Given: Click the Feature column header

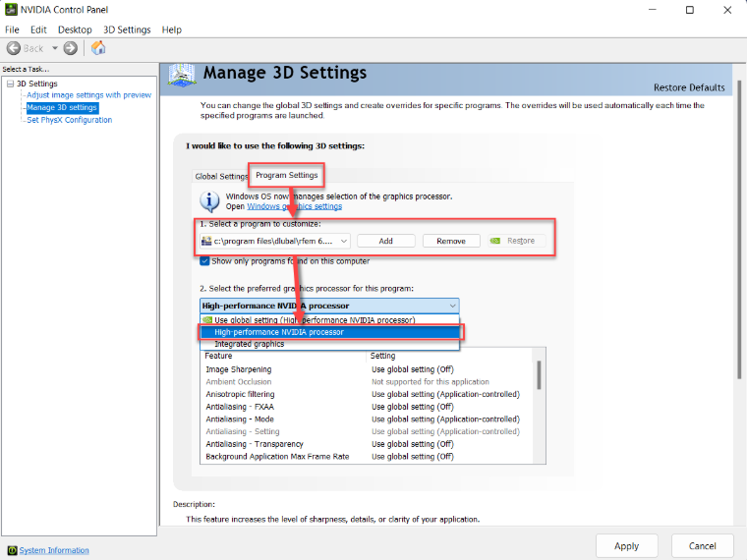Looking at the screenshot, I should [x=283, y=356].
